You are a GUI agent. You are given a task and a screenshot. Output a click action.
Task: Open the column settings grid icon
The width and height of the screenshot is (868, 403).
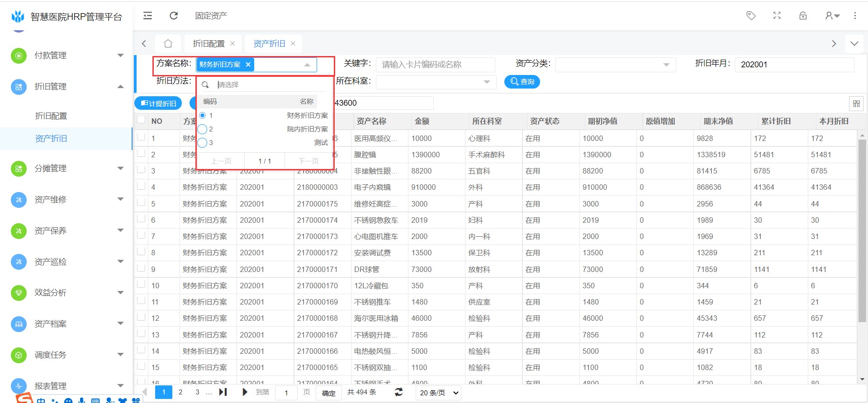tap(856, 103)
